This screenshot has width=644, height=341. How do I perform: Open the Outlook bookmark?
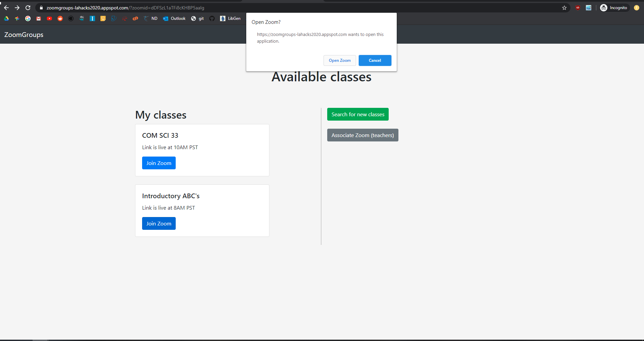(174, 18)
